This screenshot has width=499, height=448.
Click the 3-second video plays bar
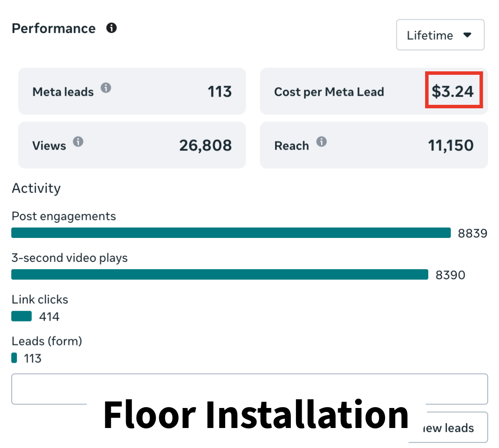[x=220, y=274]
